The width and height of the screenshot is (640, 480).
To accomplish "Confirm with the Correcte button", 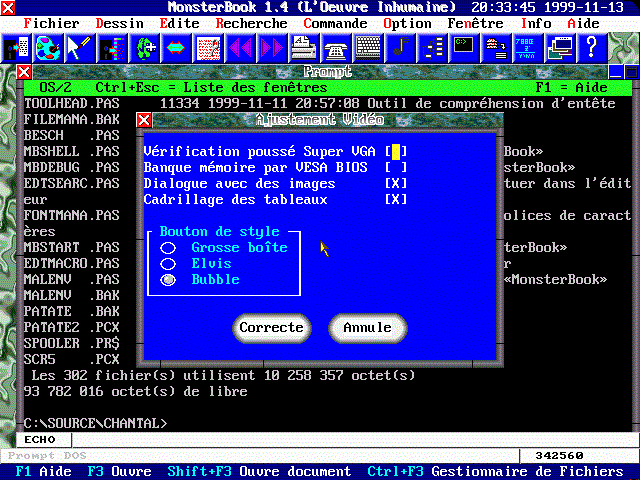I will (272, 328).
